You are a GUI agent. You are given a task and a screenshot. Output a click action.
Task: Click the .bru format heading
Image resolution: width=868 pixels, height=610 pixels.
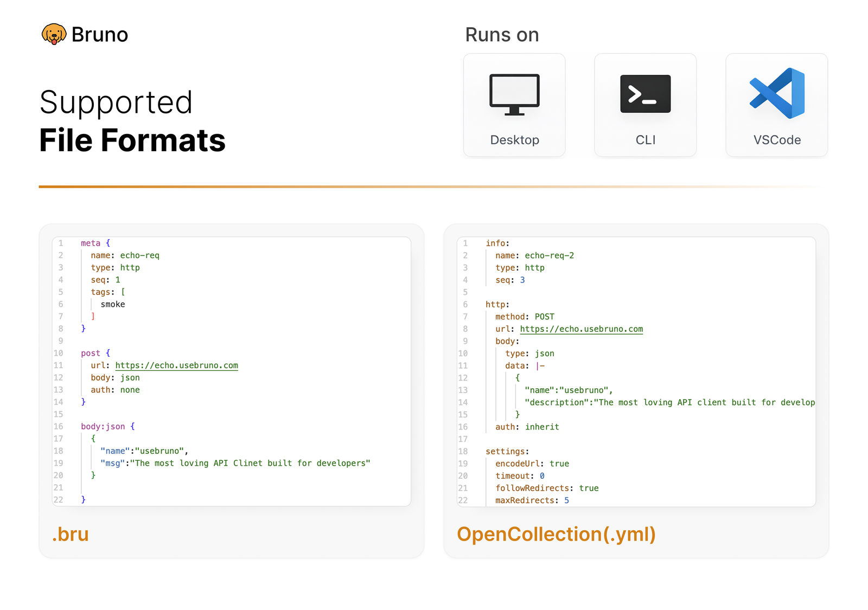pyautogui.click(x=71, y=534)
